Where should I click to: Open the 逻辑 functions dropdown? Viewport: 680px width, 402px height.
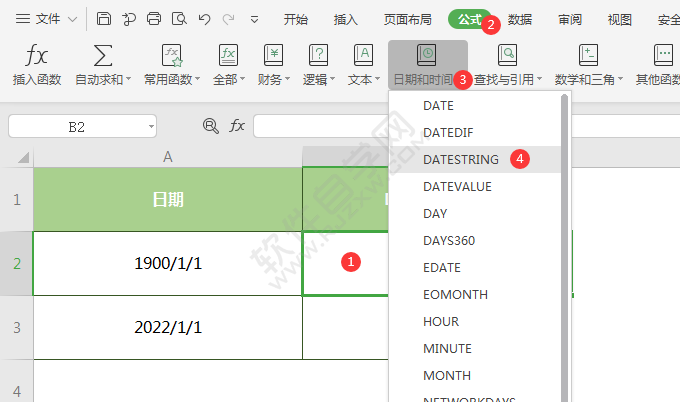tap(319, 64)
